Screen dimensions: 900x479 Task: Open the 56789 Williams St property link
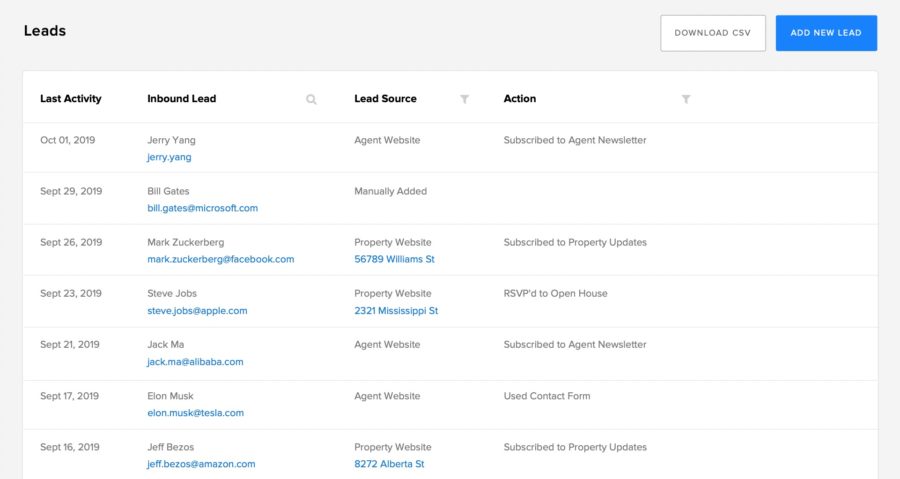394,259
